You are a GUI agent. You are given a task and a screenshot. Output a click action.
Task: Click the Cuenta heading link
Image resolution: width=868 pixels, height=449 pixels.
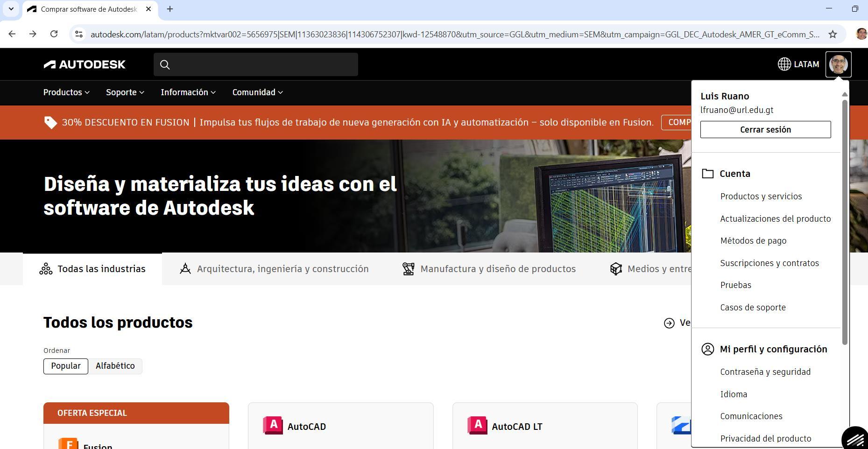(735, 174)
